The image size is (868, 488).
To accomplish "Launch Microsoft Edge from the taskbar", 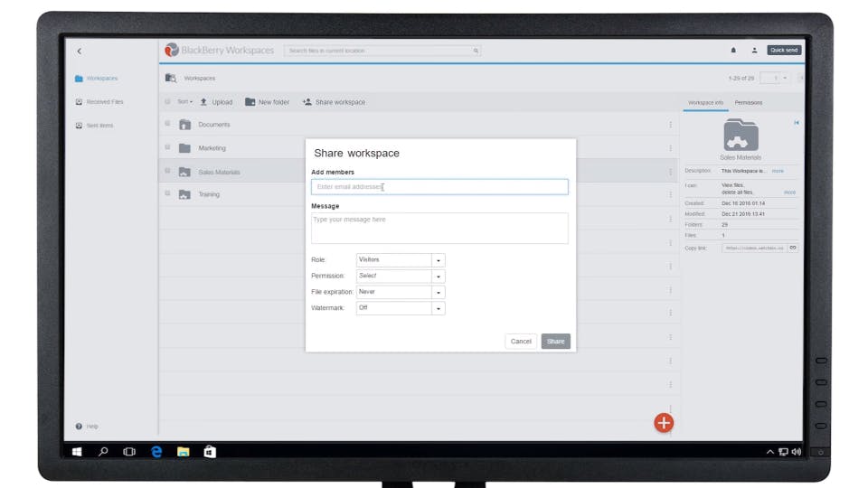I will [x=156, y=452].
